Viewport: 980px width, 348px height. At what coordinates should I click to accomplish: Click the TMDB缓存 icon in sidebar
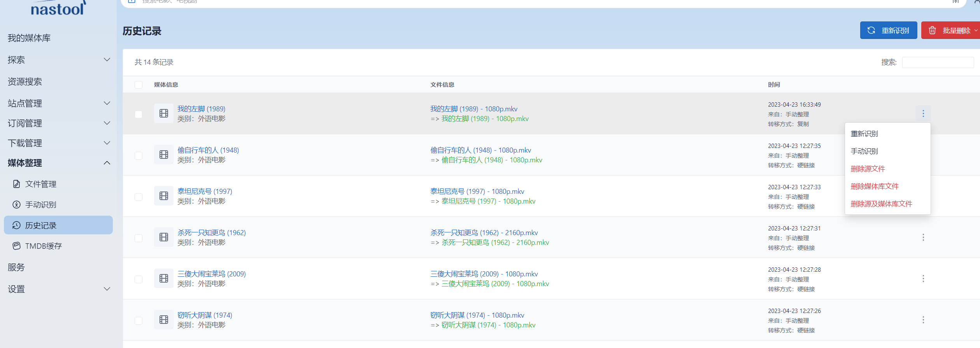[x=16, y=246]
